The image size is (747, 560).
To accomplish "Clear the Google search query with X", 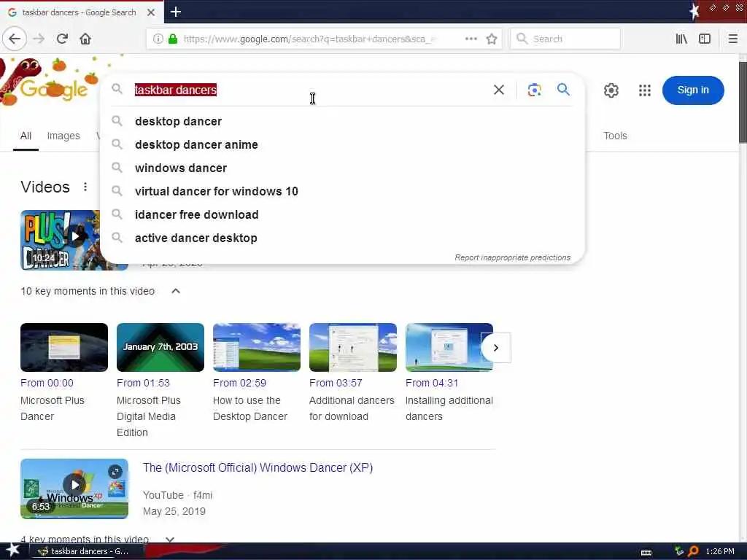I will tap(499, 90).
